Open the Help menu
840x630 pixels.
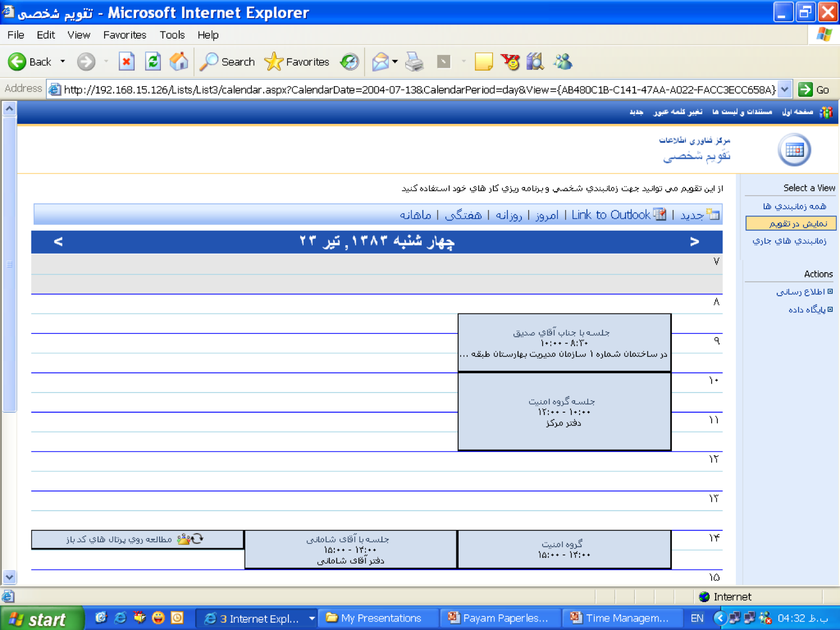208,35
